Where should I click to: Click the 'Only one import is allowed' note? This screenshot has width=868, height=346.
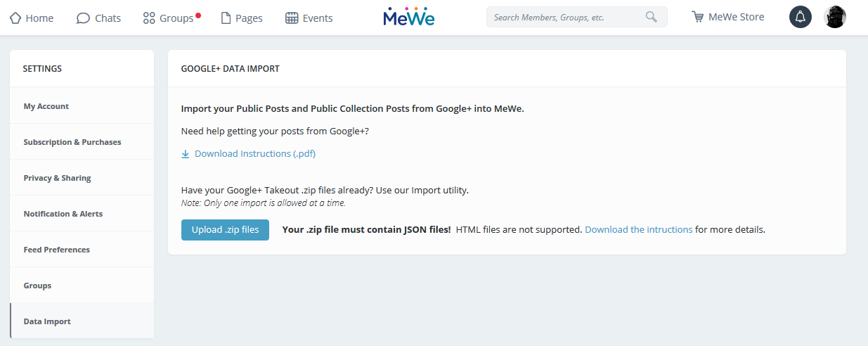coord(264,203)
